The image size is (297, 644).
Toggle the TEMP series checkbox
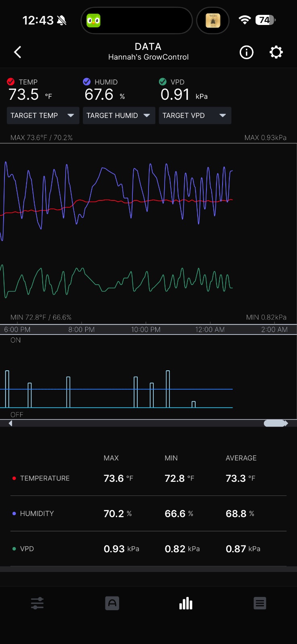coord(11,82)
